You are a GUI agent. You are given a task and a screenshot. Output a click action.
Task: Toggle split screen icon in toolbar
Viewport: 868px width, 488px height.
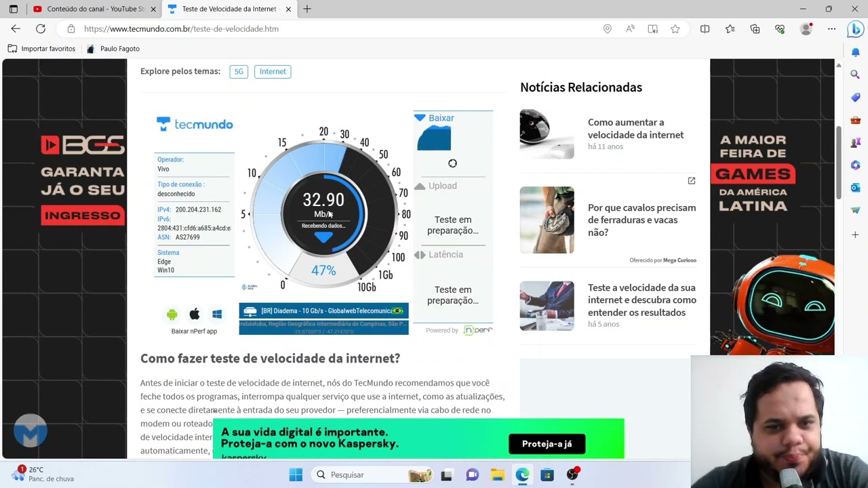click(705, 28)
